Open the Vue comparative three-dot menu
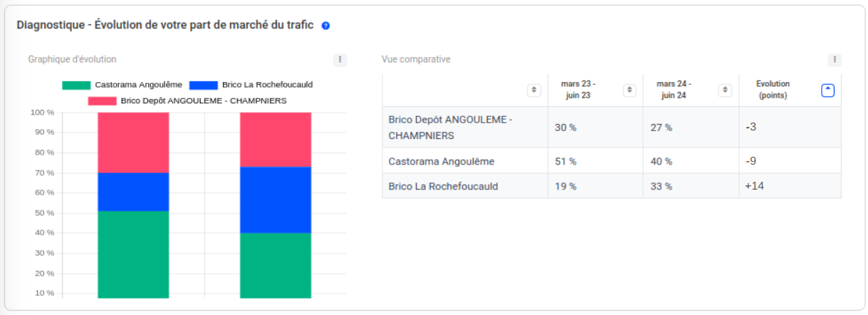This screenshot has height=315, width=868. point(835,60)
